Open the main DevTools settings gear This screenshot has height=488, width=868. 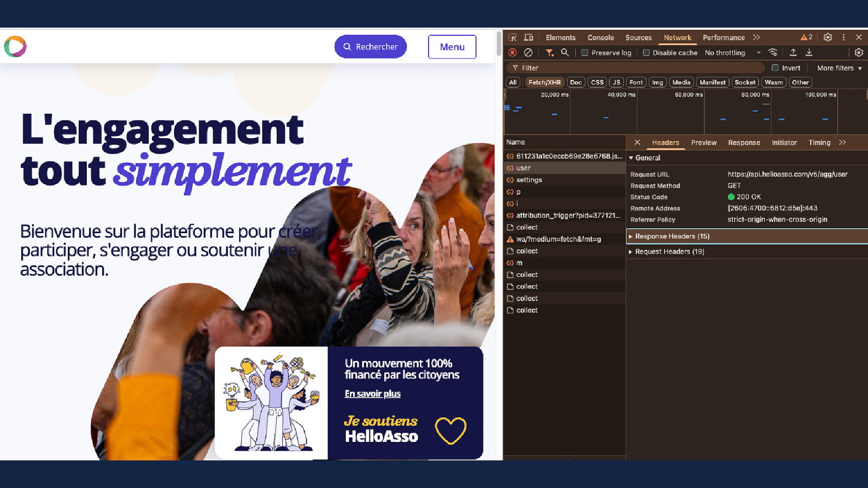click(x=827, y=37)
